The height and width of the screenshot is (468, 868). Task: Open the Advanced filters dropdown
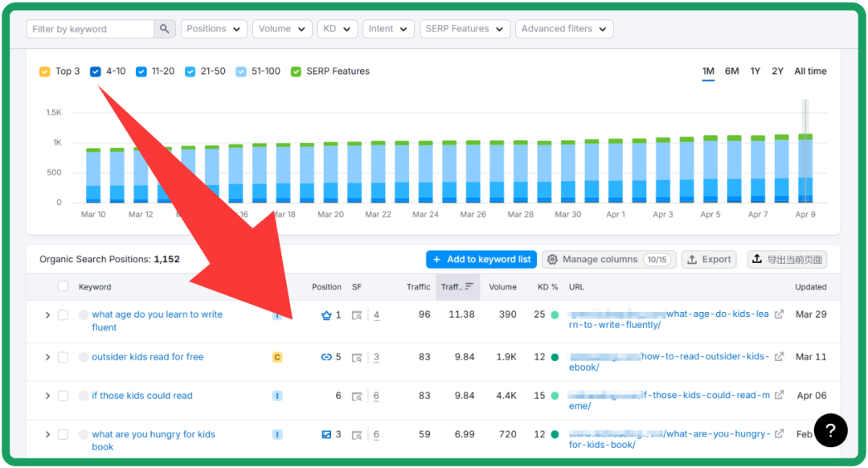click(x=564, y=29)
